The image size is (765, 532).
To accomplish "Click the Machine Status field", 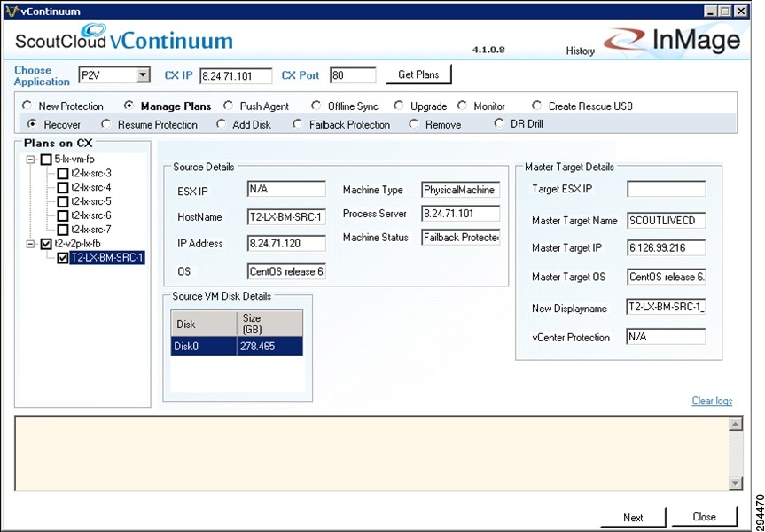I will point(461,238).
